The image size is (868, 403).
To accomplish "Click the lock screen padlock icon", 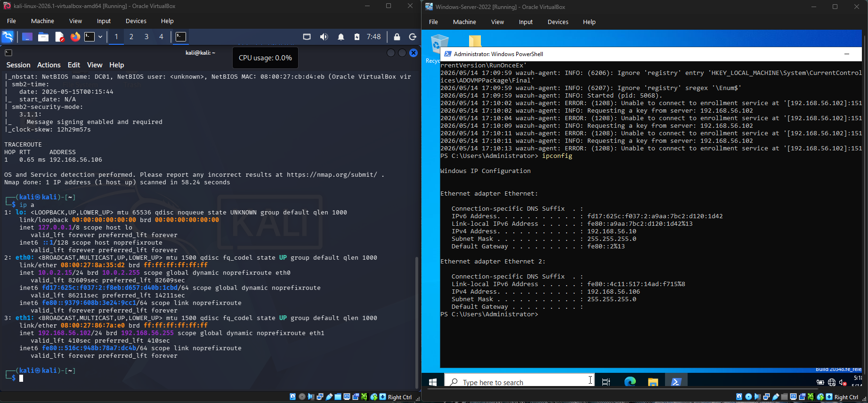I will click(x=397, y=37).
